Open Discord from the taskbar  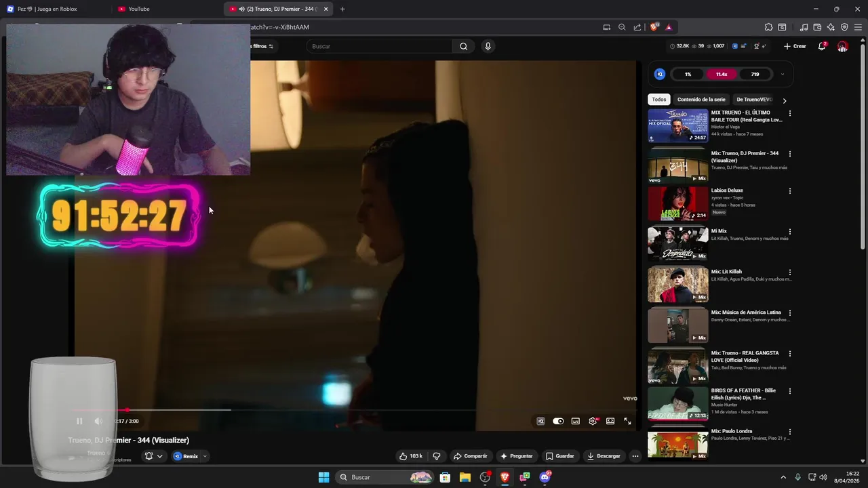pos(545,477)
